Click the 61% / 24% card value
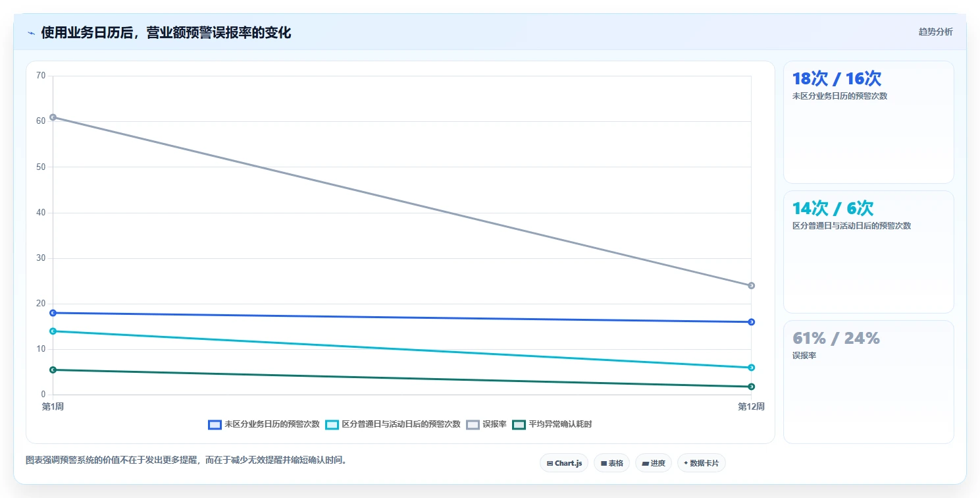The width and height of the screenshot is (980, 498). coord(836,338)
